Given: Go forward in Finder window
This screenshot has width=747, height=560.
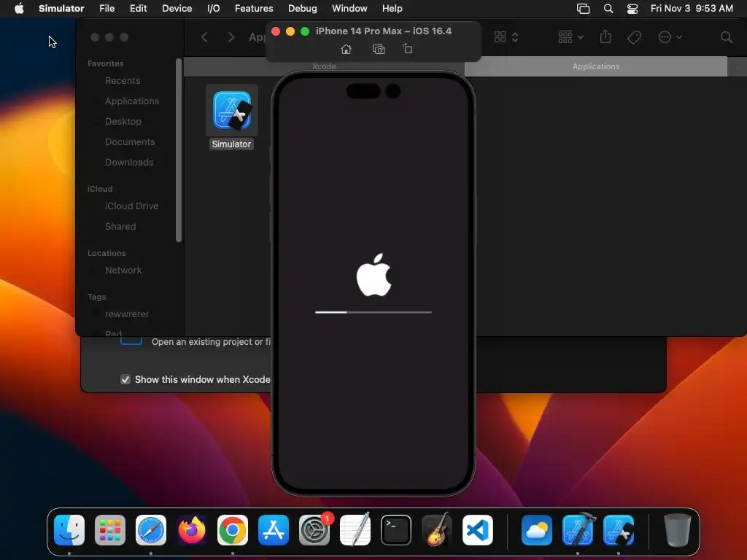Looking at the screenshot, I should coord(231,37).
